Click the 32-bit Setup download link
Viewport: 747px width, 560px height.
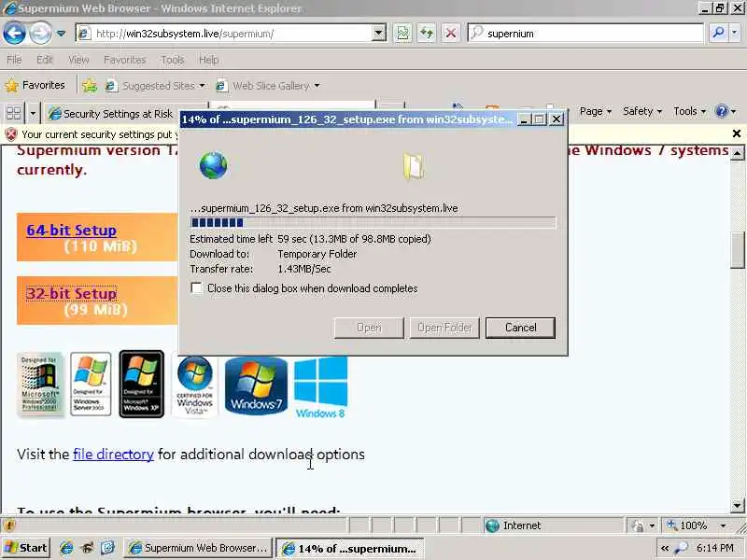(72, 293)
